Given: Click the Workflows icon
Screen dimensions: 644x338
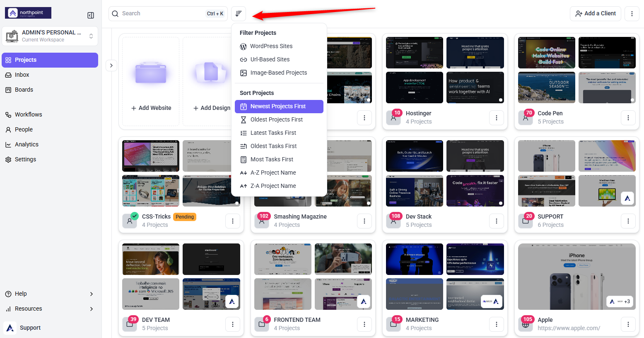Looking at the screenshot, I should (x=8, y=115).
